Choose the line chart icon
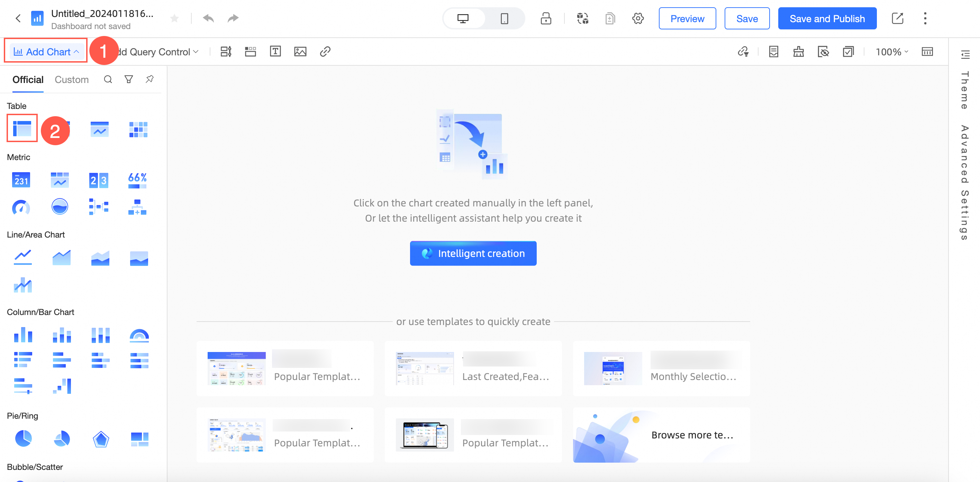The image size is (980, 482). point(22,257)
